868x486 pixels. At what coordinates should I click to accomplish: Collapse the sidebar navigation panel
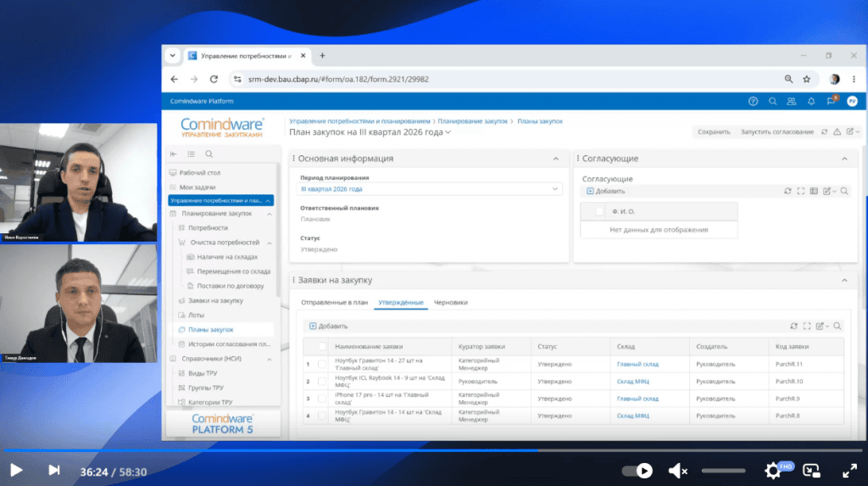(x=173, y=154)
